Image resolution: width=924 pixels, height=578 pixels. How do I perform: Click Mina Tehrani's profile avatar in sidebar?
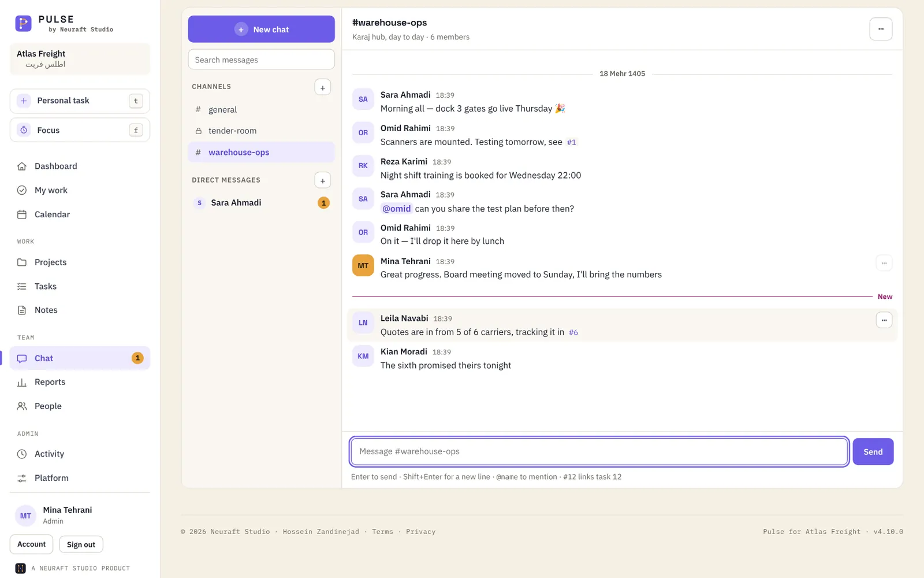click(x=25, y=516)
